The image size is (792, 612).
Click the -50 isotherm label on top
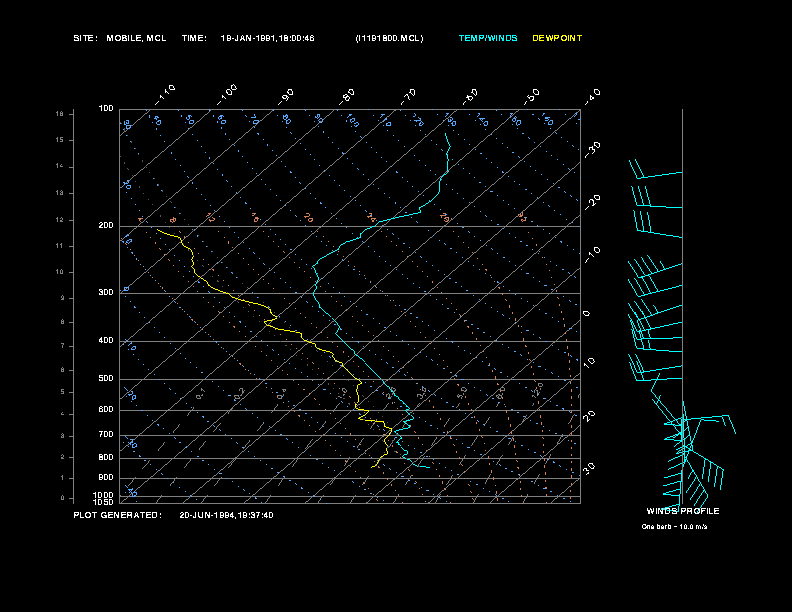[x=532, y=96]
